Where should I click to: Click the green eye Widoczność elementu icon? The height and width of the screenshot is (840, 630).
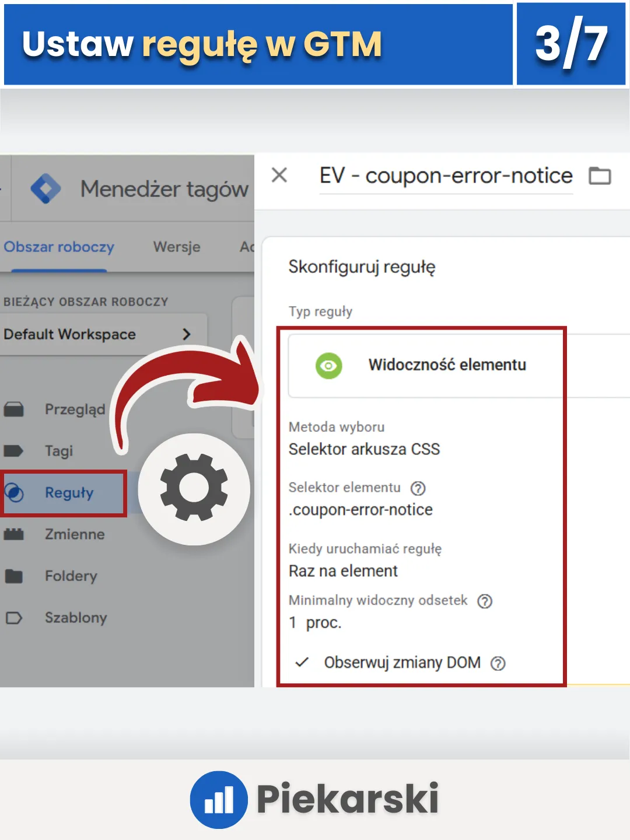point(329,366)
